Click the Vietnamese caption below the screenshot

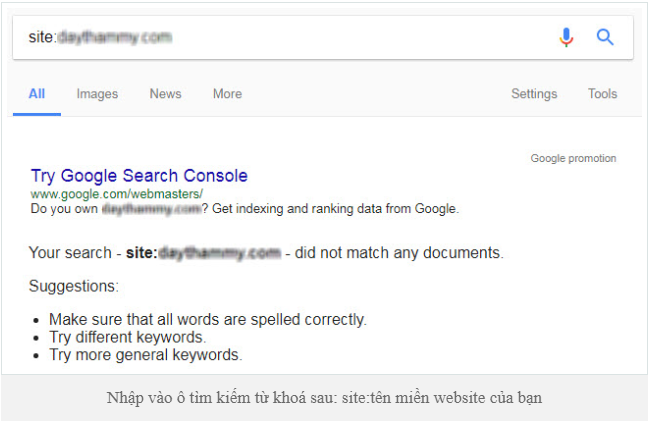click(324, 398)
